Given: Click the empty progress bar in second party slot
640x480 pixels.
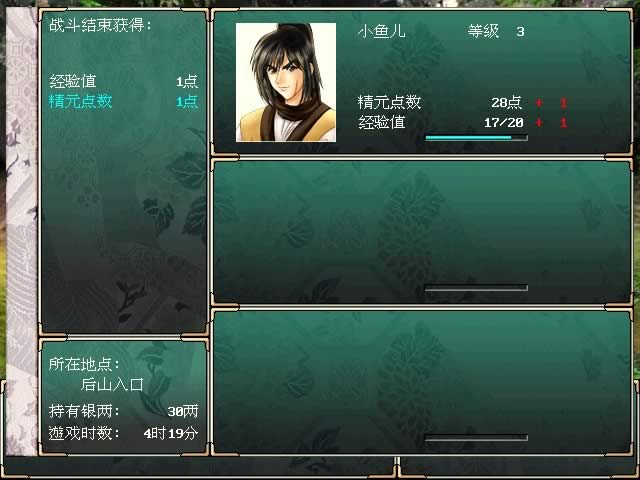Looking at the screenshot, I should point(476,288).
